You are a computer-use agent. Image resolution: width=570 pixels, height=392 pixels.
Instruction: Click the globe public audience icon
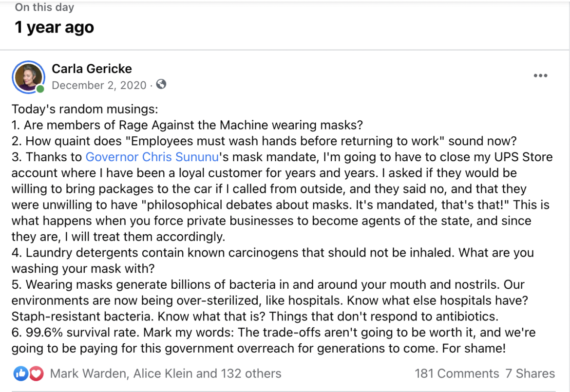(161, 85)
